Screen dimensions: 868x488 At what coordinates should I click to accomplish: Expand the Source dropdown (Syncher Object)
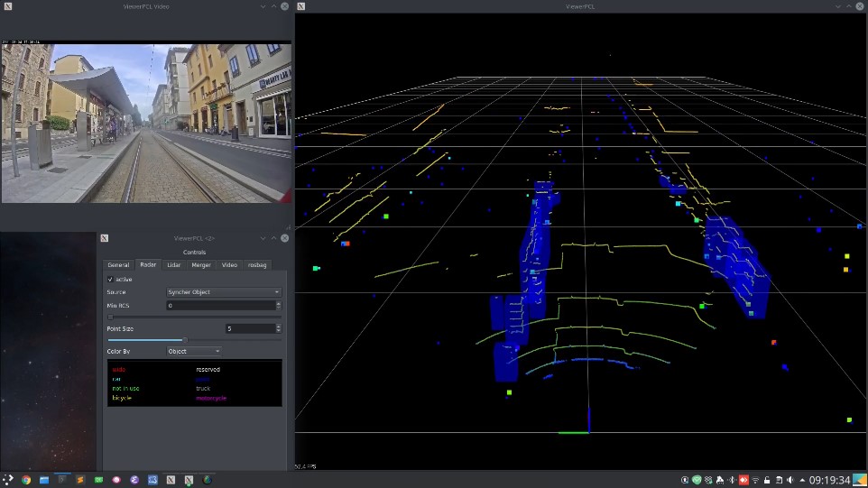pyautogui.click(x=224, y=292)
